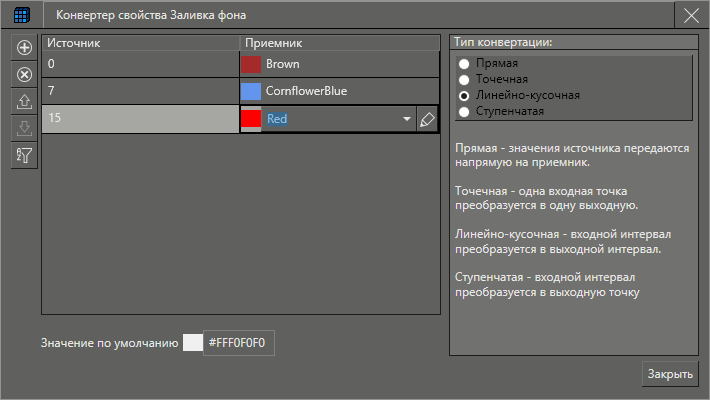Click the grid app icon in title bar

[21, 15]
